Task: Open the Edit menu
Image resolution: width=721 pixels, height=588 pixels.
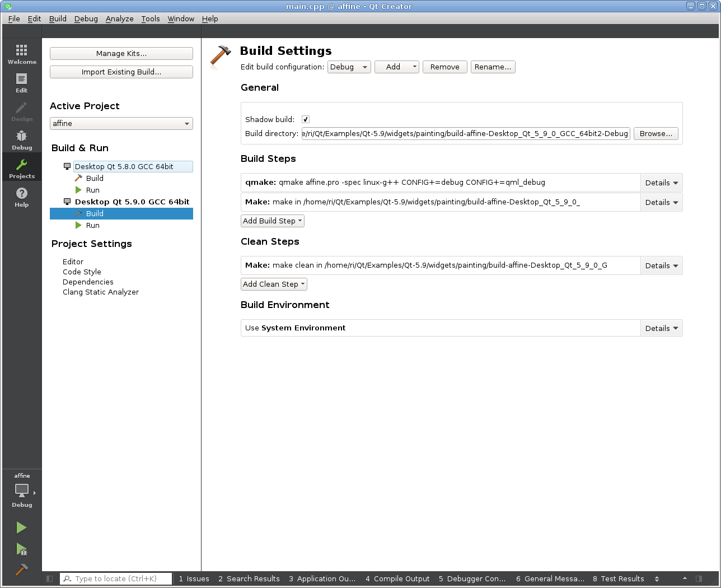Action: pyautogui.click(x=35, y=18)
